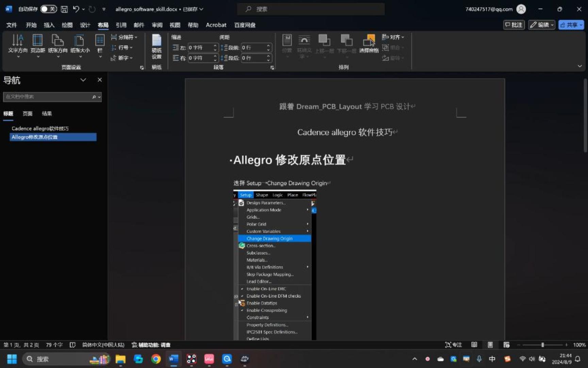Increase spacing before paragraph stepper
This screenshot has width=588, height=368.
tap(268, 46)
